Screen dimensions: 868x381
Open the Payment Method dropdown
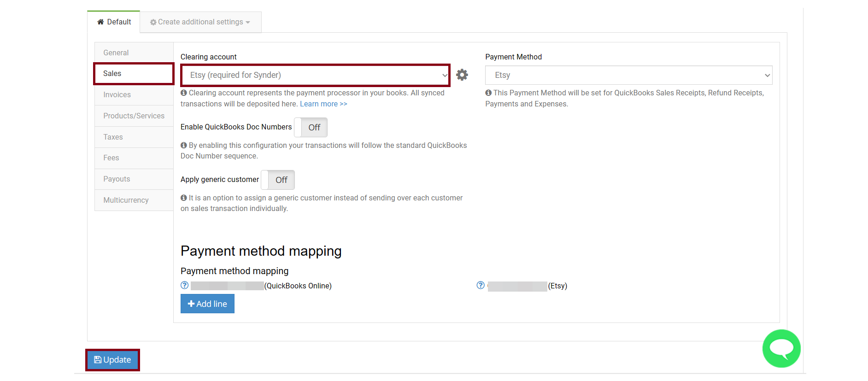click(x=629, y=75)
